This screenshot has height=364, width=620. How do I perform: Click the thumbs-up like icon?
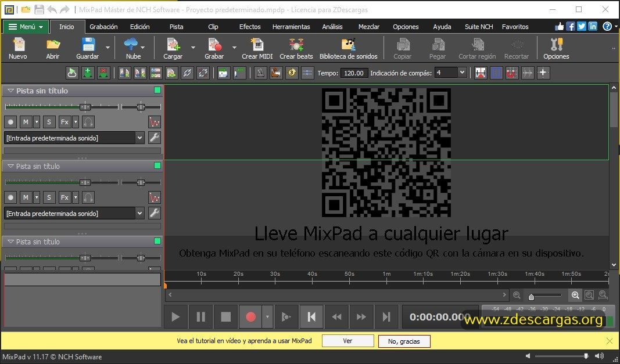pos(559,27)
